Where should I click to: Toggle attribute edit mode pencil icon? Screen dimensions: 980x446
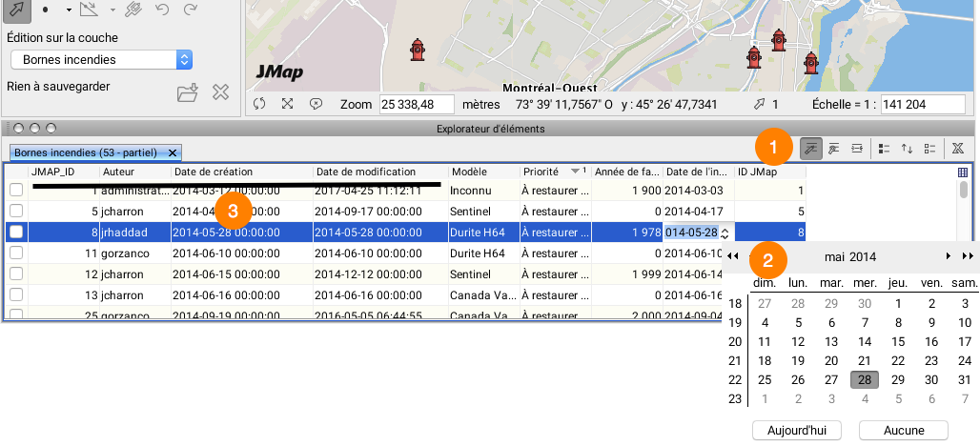[811, 148]
